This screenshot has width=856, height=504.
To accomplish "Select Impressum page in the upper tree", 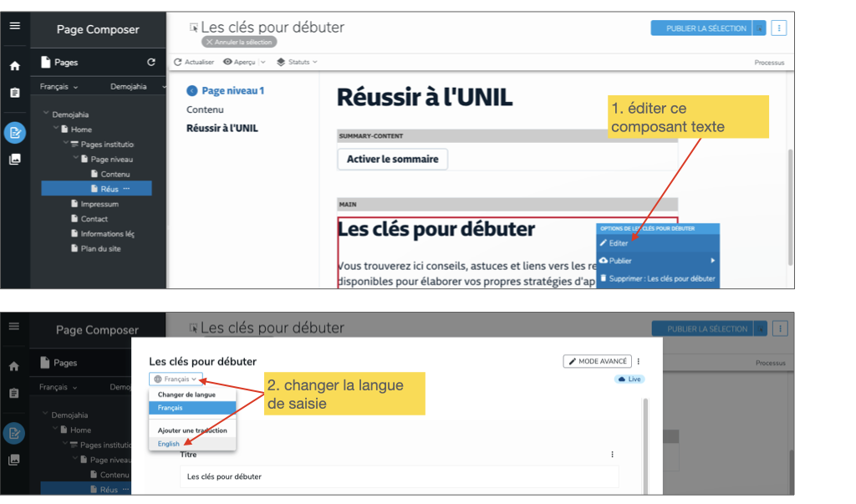I will (x=99, y=204).
